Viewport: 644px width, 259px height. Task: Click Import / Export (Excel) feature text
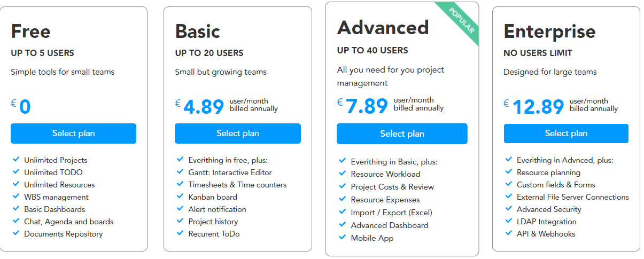click(x=392, y=213)
